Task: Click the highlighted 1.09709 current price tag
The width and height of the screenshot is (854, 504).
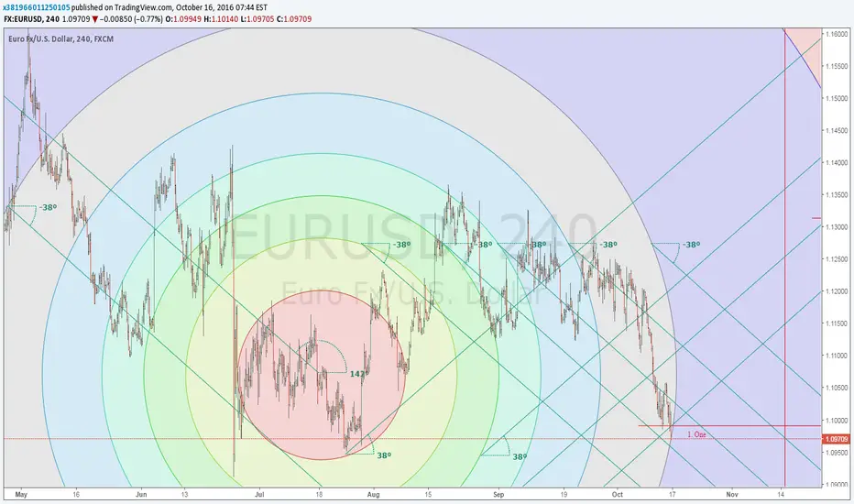Action: pyautogui.click(x=837, y=439)
